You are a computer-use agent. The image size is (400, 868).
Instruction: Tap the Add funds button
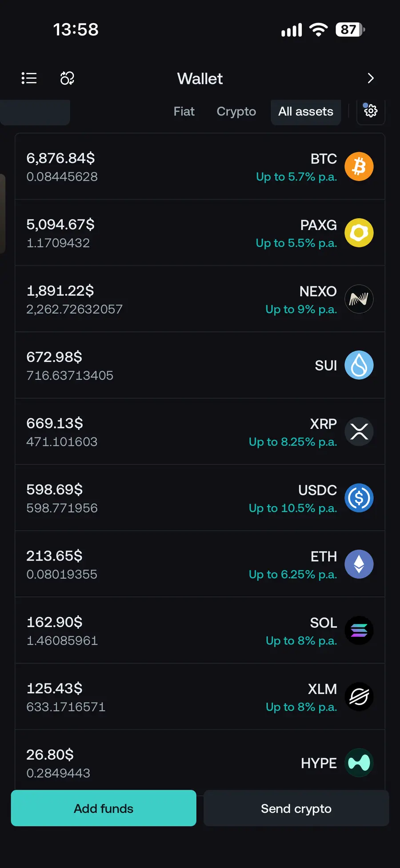point(104,808)
